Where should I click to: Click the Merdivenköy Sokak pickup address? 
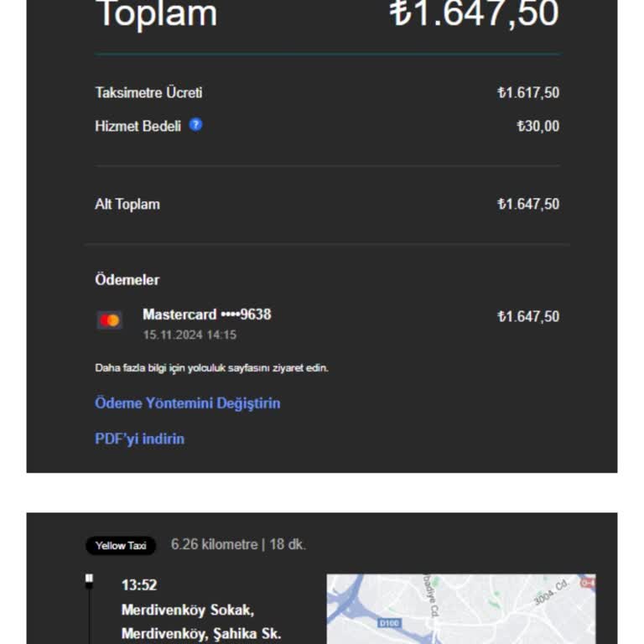point(201,622)
